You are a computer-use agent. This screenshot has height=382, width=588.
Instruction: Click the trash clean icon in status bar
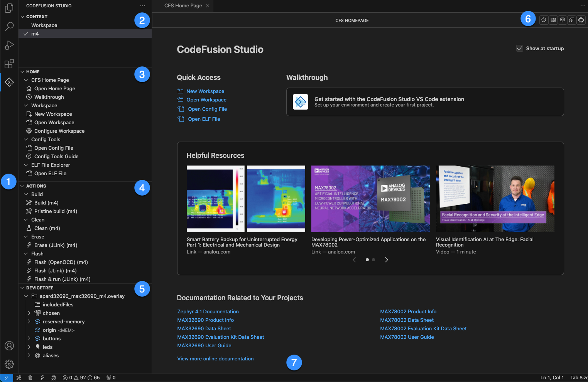coord(30,378)
